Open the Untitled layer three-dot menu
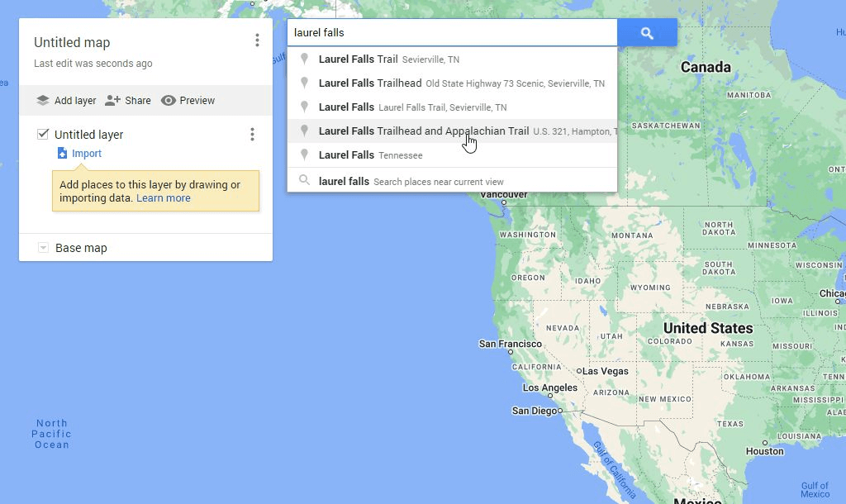This screenshot has height=504, width=846. (x=252, y=134)
